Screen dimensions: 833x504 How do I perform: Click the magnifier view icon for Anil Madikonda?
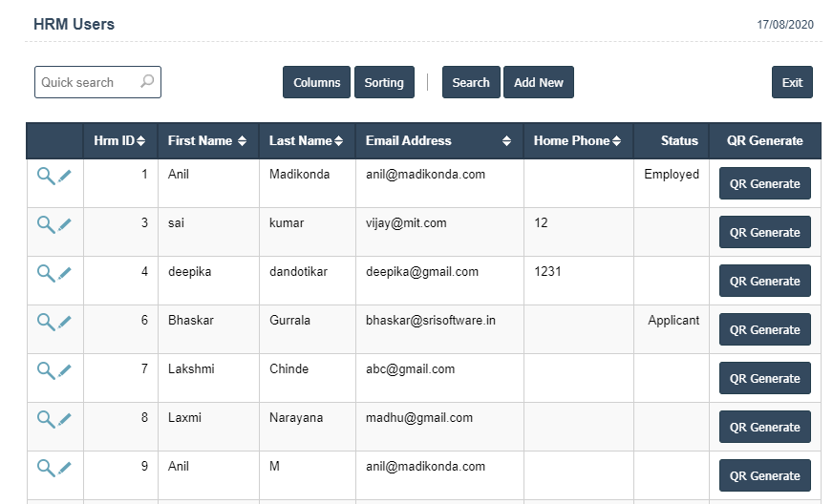(x=45, y=176)
